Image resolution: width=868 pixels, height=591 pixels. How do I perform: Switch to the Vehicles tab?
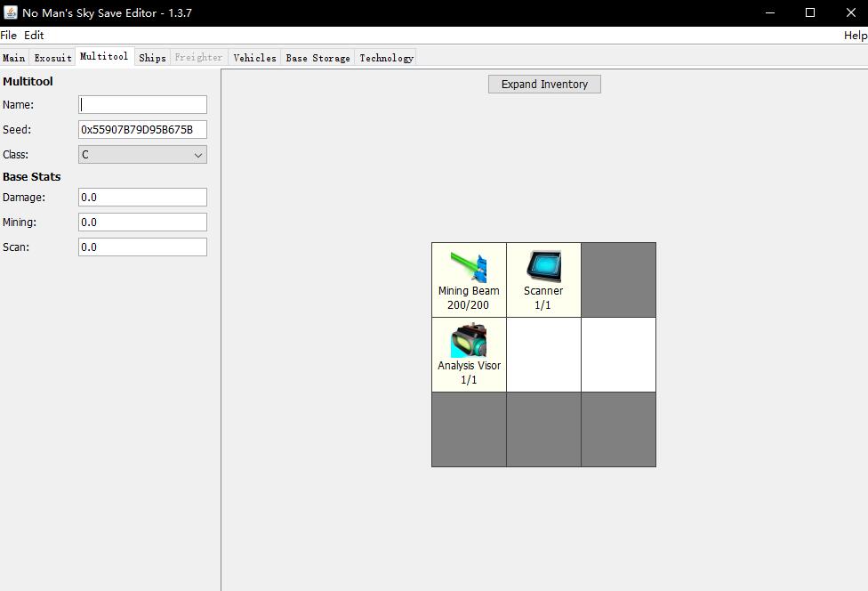[x=254, y=58]
